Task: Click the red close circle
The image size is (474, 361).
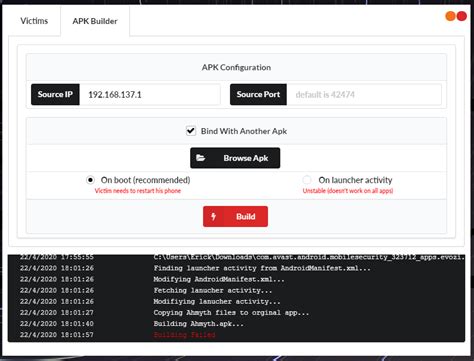Action: (x=462, y=16)
